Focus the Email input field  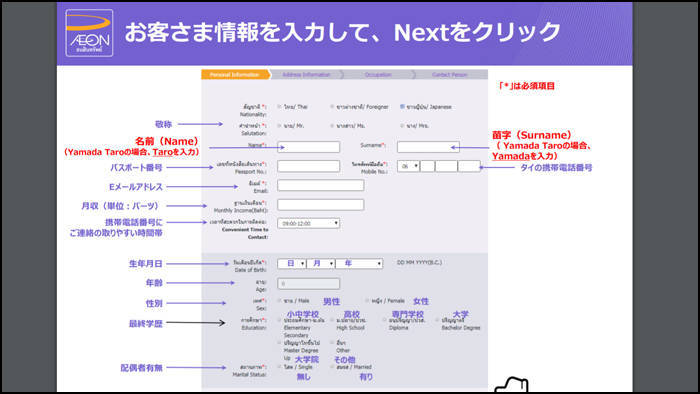click(321, 185)
